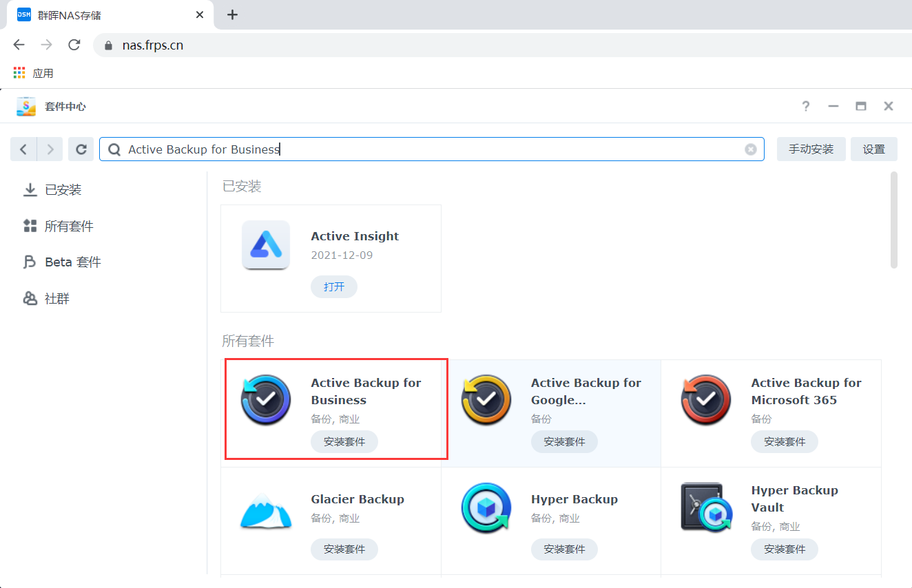Click the Active Backup for Business title
This screenshot has width=912, height=588.
coord(366,392)
